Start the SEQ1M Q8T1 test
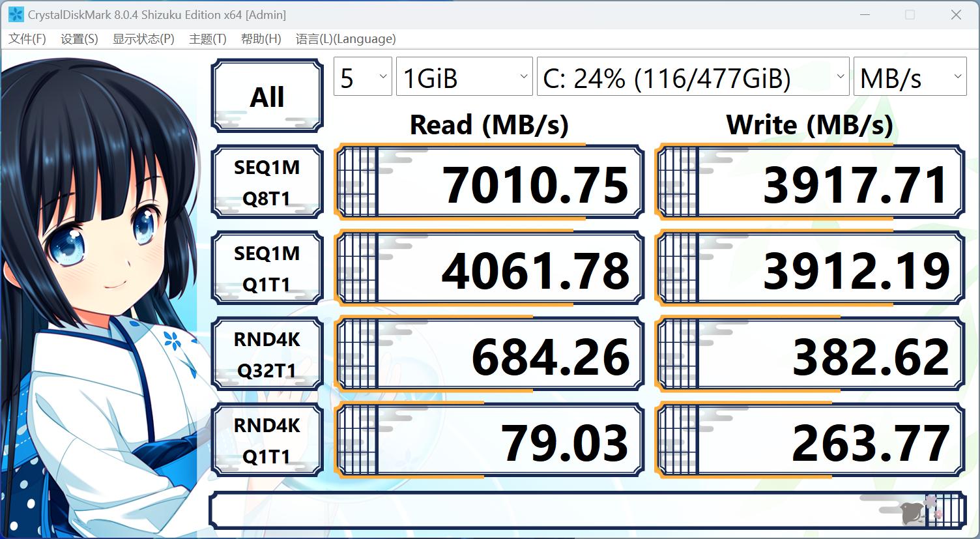980x539 pixels. 267,182
